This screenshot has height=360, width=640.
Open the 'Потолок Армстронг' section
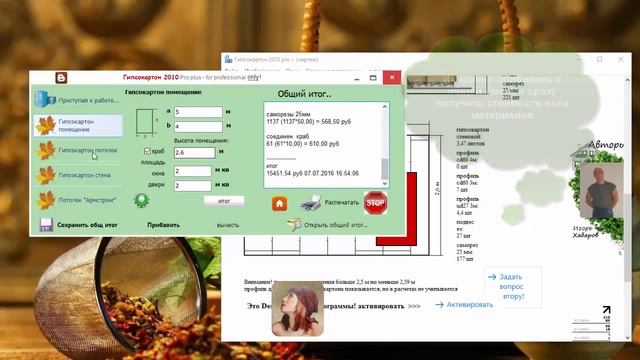[x=87, y=200]
